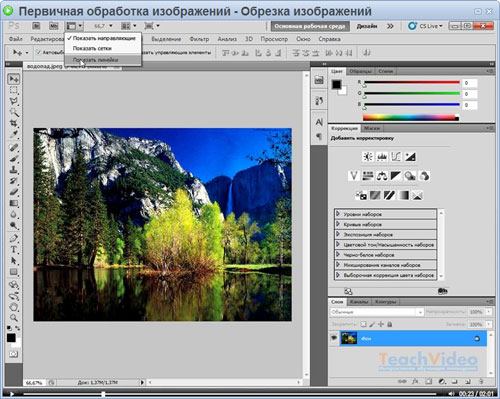
Task: Select the Eyedropper tool
Action: [x=14, y=134]
